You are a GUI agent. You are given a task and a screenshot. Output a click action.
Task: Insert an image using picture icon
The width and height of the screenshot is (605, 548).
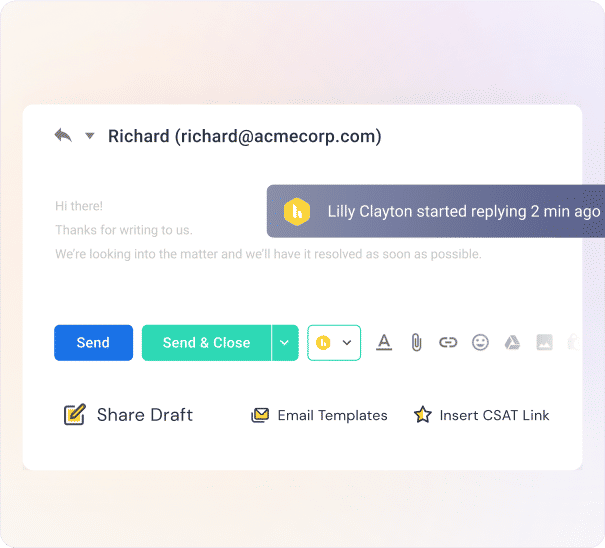544,342
